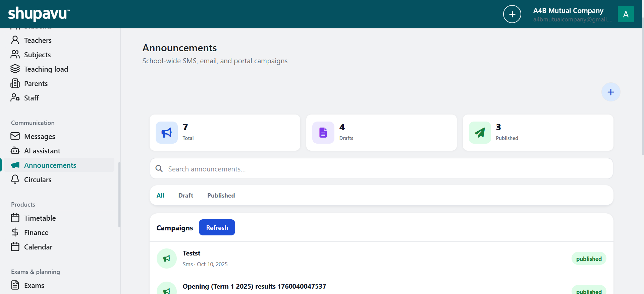644x294 pixels.
Task: Click the Drafts document card icon
Action: click(323, 133)
